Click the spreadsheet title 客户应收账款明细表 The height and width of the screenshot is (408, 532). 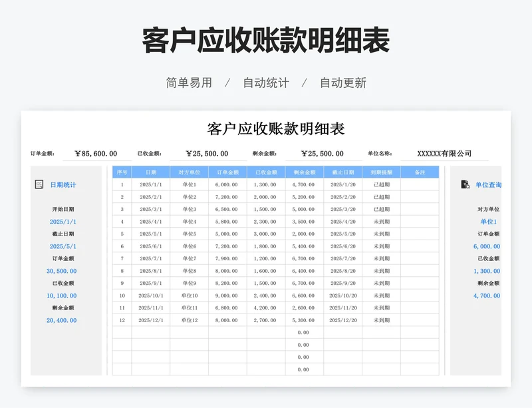click(276, 129)
